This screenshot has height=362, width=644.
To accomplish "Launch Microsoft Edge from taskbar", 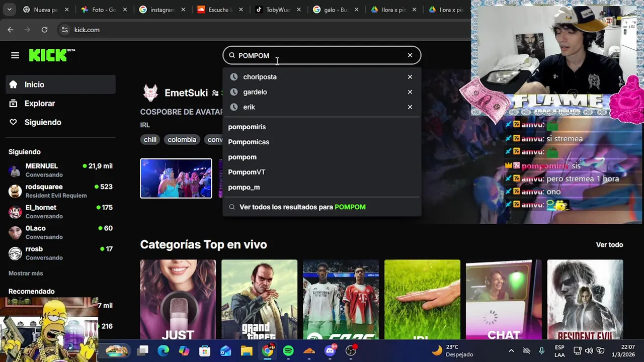I will [164, 350].
